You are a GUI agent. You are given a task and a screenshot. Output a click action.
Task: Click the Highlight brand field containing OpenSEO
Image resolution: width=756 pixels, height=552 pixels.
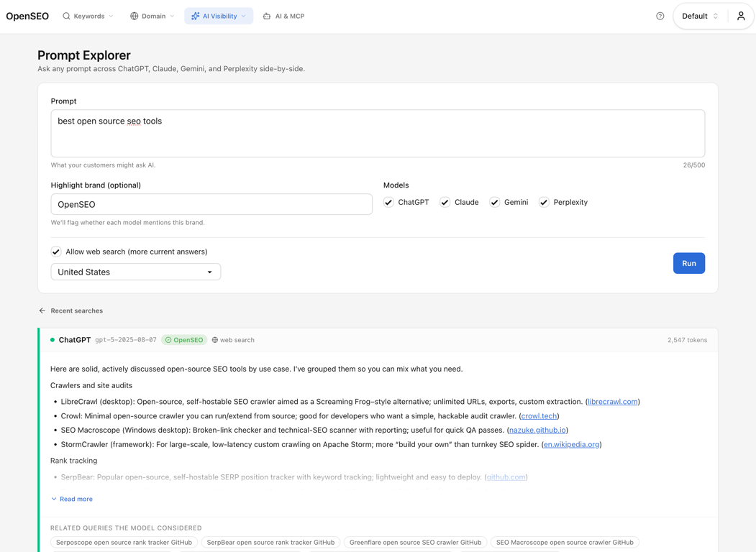point(211,204)
